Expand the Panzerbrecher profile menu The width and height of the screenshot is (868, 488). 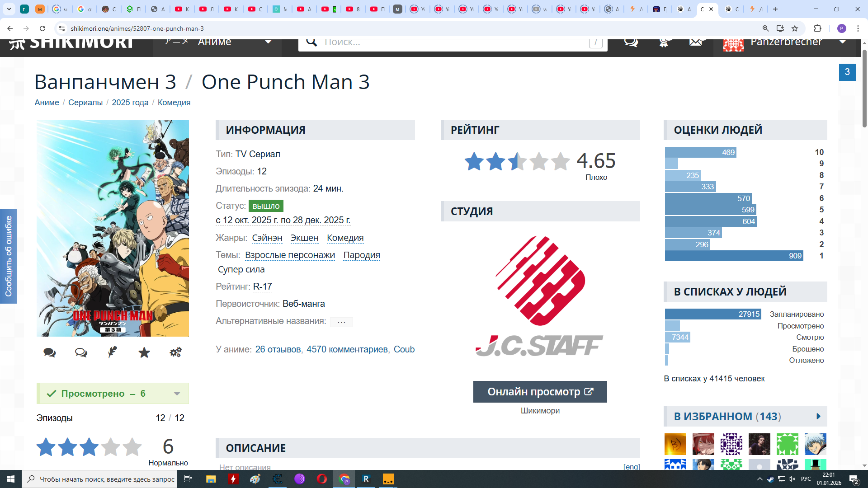click(843, 42)
